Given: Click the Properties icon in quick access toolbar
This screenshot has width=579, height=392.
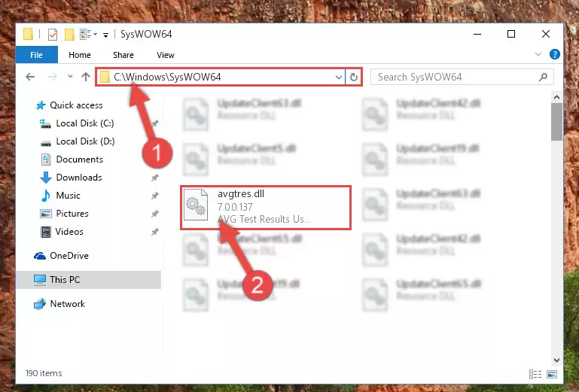Looking at the screenshot, I should tap(53, 35).
